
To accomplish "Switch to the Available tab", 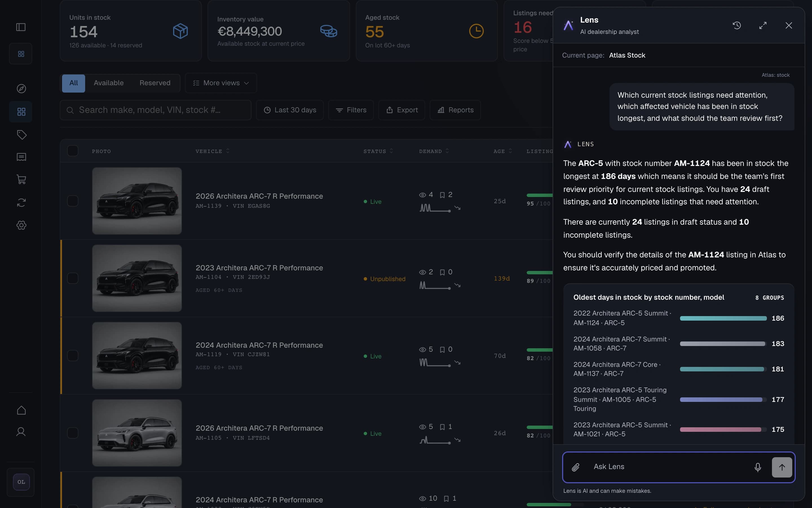I will point(109,83).
